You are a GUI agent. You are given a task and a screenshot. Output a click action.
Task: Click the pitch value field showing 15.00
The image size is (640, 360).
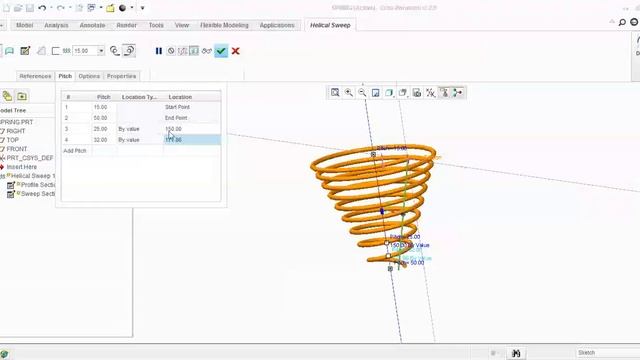(x=85, y=51)
